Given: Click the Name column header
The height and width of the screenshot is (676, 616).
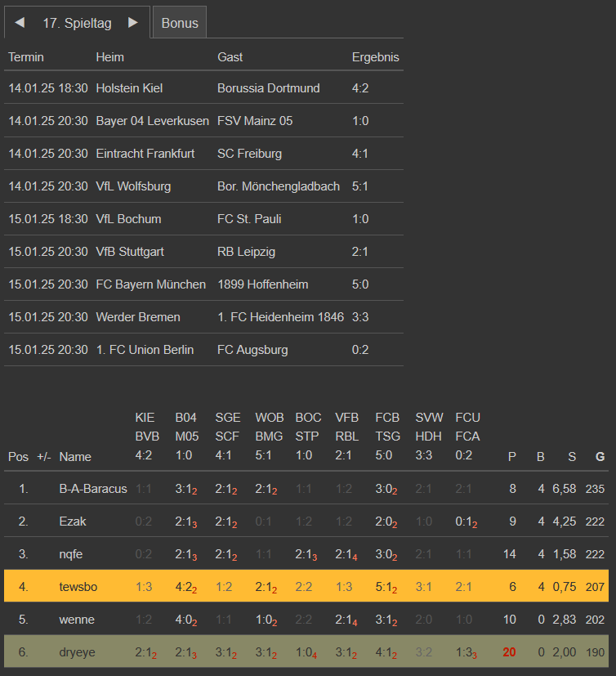Looking at the screenshot, I should pyautogui.click(x=75, y=456).
